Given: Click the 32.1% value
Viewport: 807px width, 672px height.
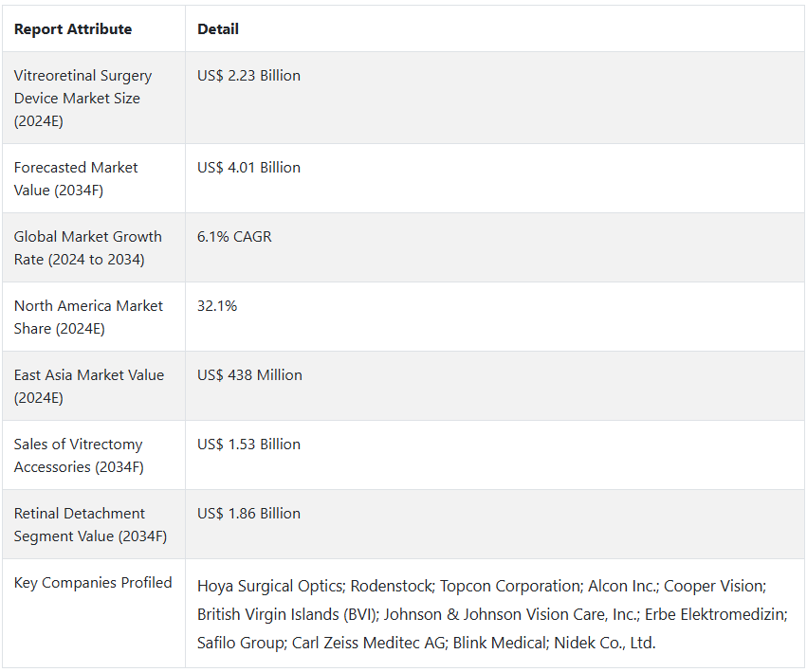Looking at the screenshot, I should (216, 306).
